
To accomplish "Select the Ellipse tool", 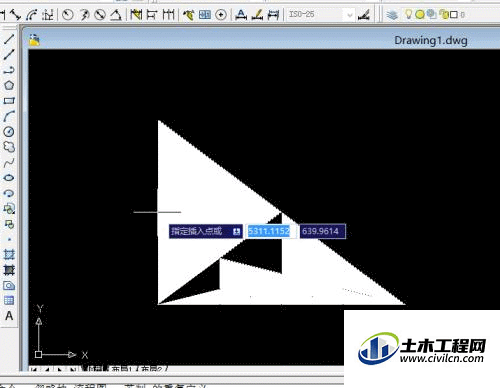I will tap(9, 178).
